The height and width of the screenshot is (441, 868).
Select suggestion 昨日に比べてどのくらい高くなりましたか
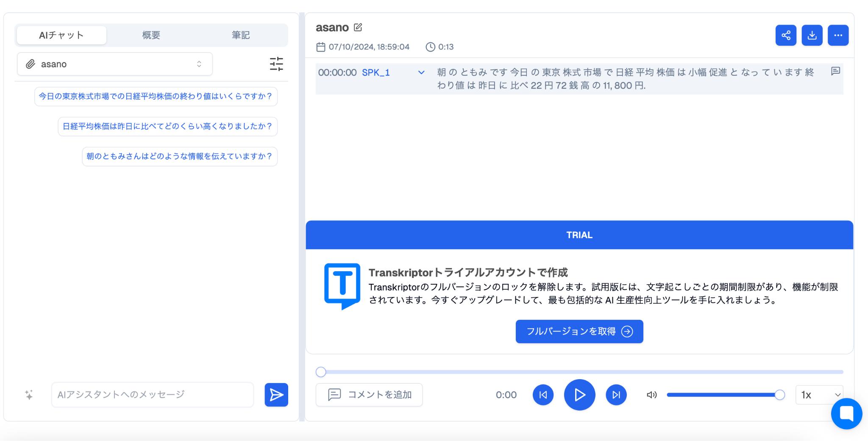(168, 126)
